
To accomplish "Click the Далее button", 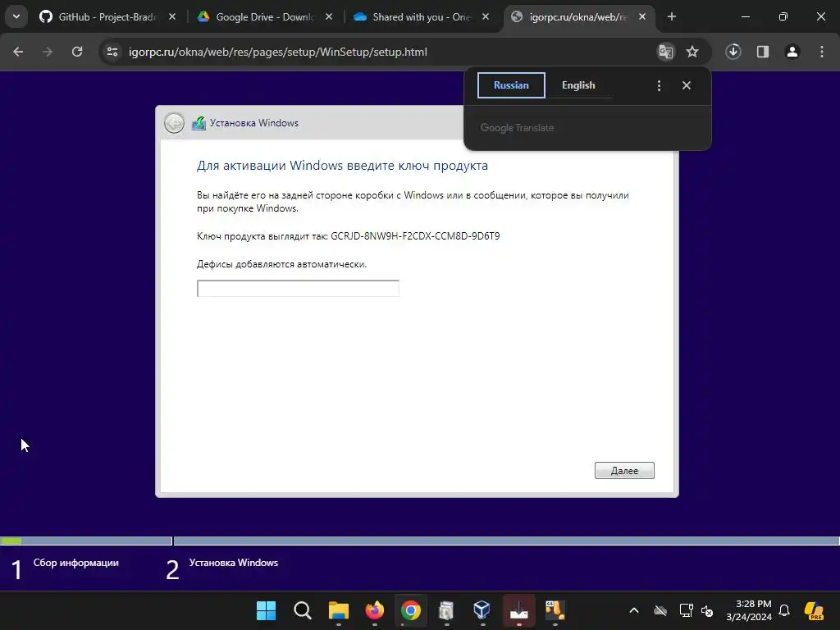I will click(624, 470).
